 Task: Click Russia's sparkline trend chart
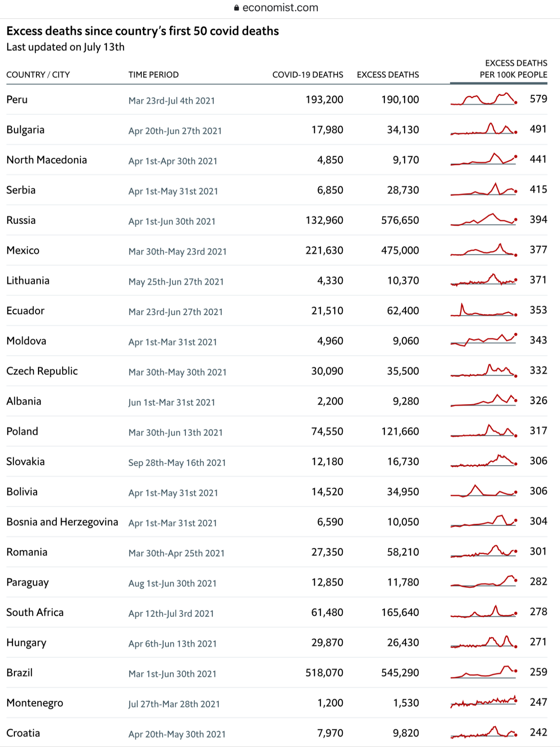tap(484, 220)
